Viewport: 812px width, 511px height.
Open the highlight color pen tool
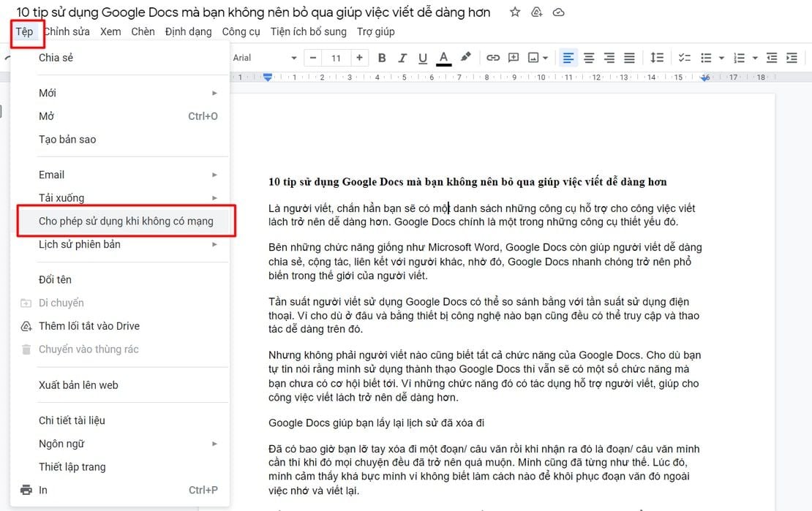coord(465,57)
